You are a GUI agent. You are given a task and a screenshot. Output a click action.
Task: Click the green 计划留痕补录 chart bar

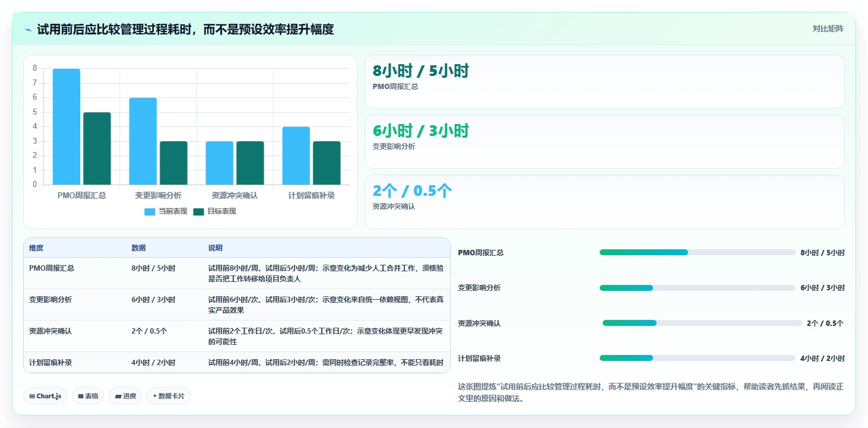click(327, 163)
